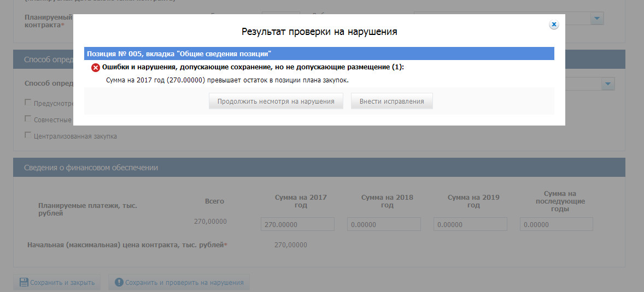This screenshot has width=644, height=292.
Task: Expand the dropdown in the Планируемый контракт row
Action: [x=597, y=19]
